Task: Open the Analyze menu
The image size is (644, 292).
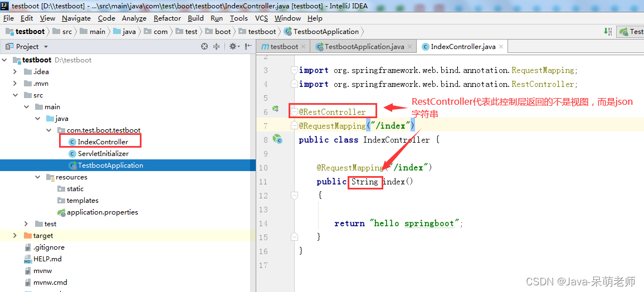Action: 134,18
